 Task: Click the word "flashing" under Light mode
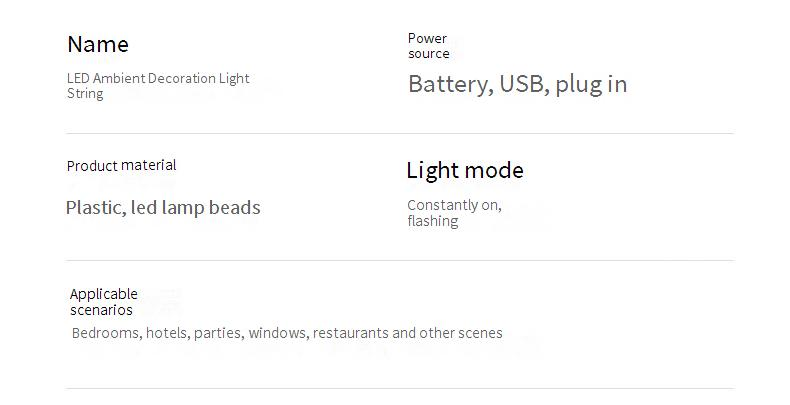coord(432,221)
